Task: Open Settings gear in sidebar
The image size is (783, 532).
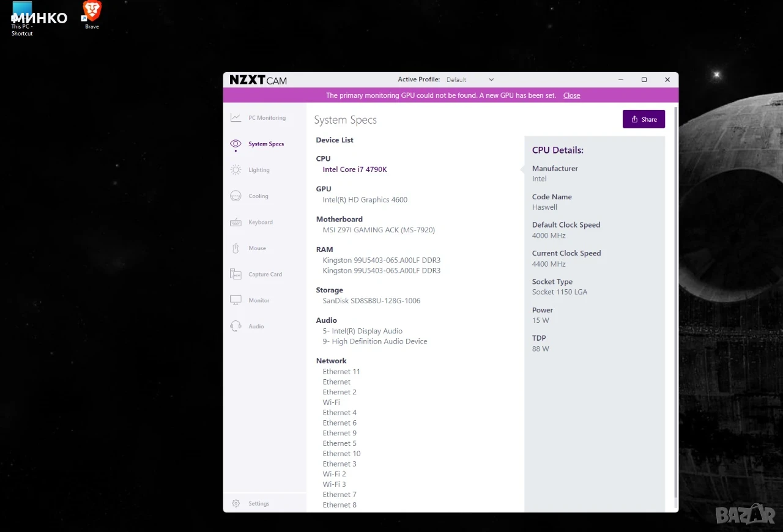Action: (x=236, y=503)
